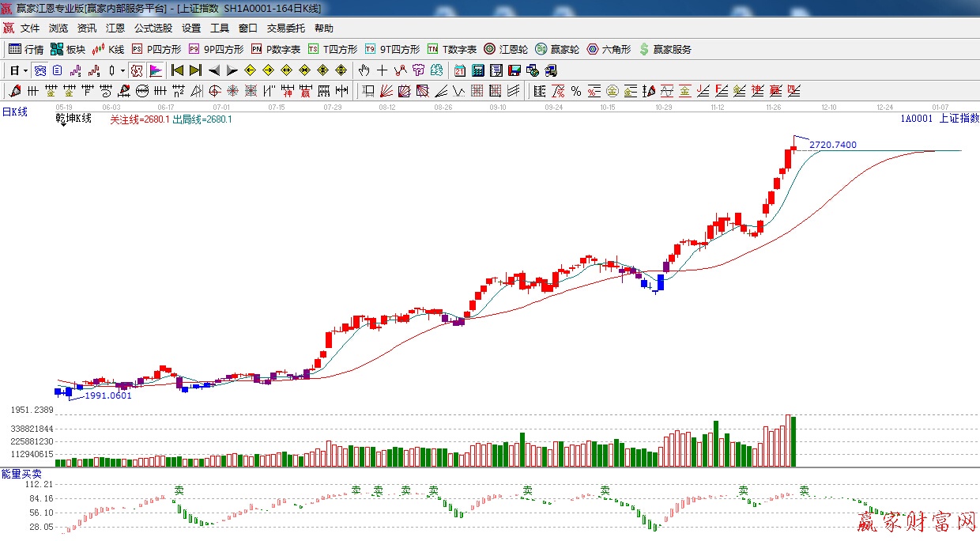Image resolution: width=980 pixels, height=541 pixels.
Task: Click the floppy disk save icon
Action: (x=514, y=70)
